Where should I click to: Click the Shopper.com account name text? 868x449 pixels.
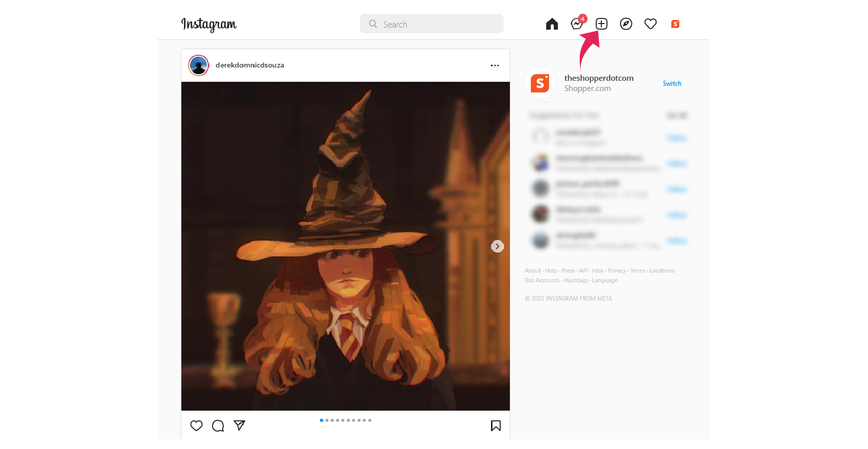[x=588, y=88]
